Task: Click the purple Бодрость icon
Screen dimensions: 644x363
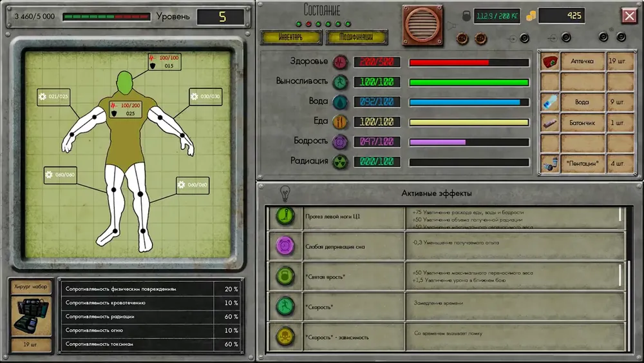Action: pyautogui.click(x=340, y=142)
